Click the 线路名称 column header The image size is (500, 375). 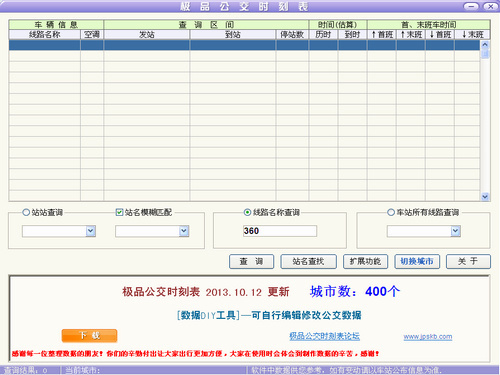pyautogui.click(x=45, y=34)
